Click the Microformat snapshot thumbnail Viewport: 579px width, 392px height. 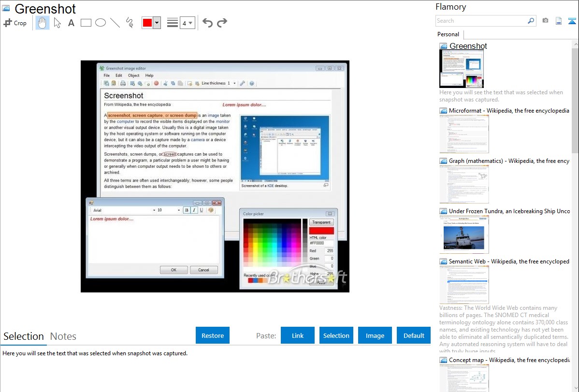coord(464,134)
